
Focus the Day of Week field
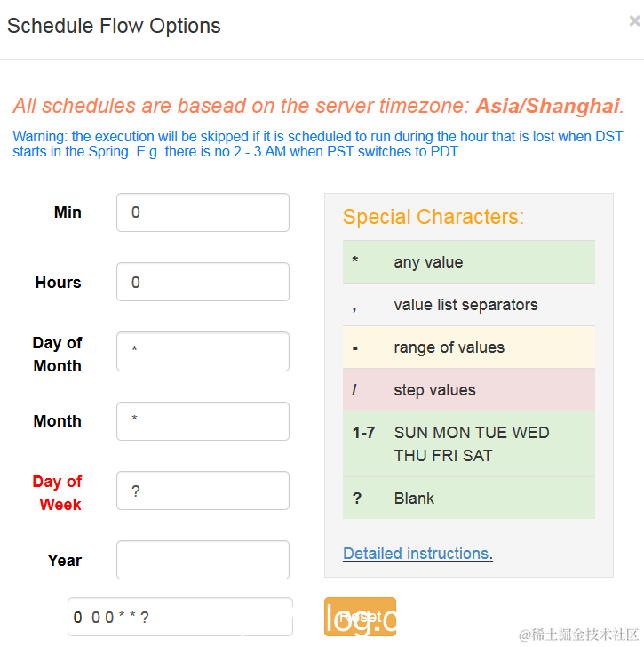(x=203, y=491)
